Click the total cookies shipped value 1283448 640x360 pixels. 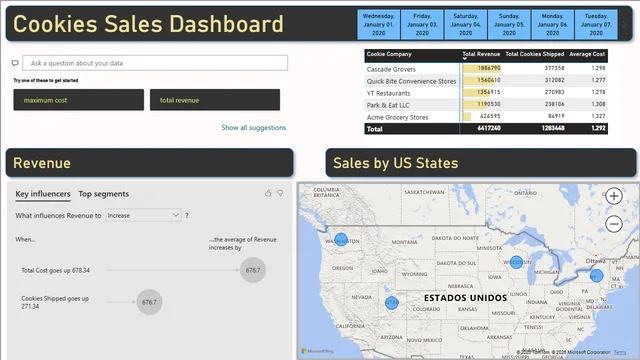553,128
